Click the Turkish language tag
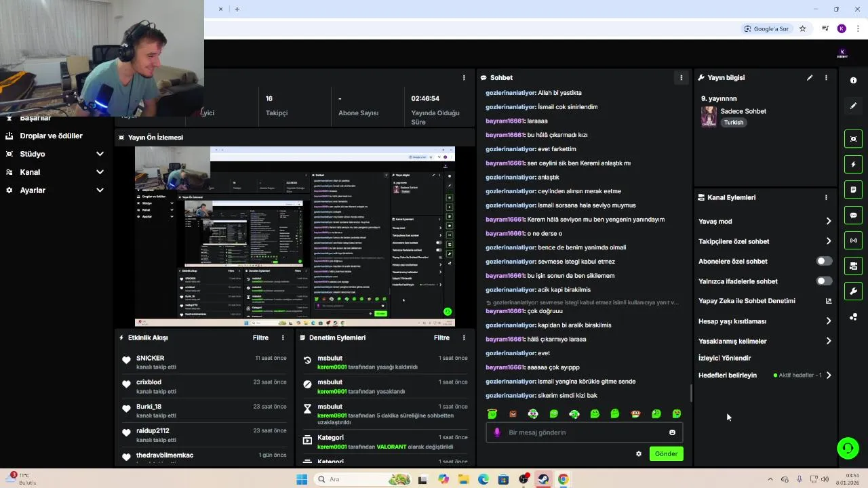Image resolution: width=868 pixels, height=488 pixels. coord(734,123)
